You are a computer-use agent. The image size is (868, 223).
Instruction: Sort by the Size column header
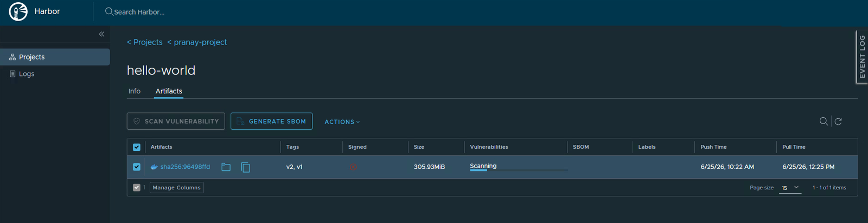click(419, 147)
